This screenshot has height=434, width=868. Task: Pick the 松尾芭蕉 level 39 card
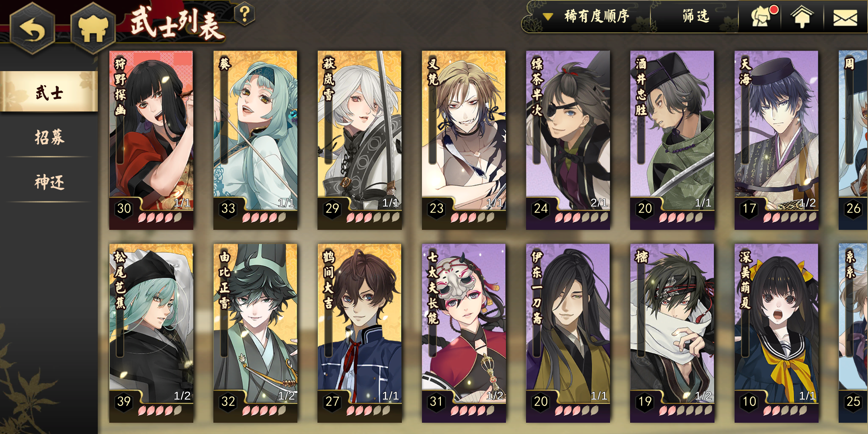pyautogui.click(x=151, y=333)
